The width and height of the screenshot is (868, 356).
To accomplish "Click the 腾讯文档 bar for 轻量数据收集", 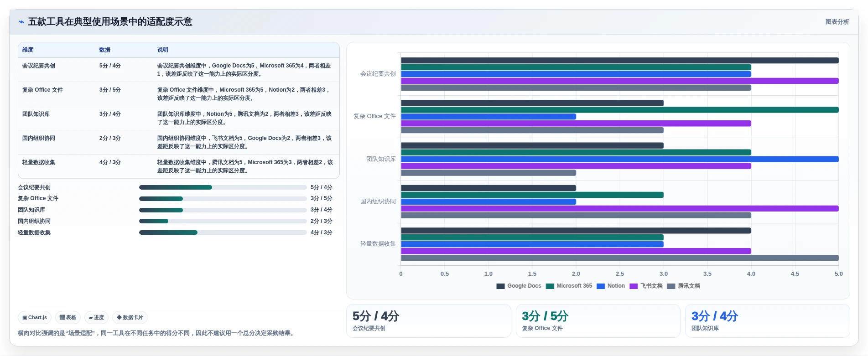I will click(x=619, y=258).
